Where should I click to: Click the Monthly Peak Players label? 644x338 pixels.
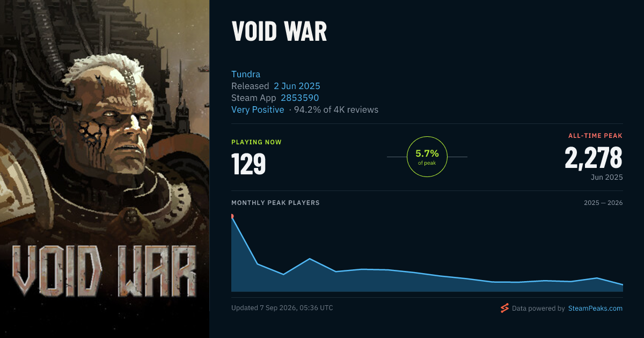tap(275, 203)
